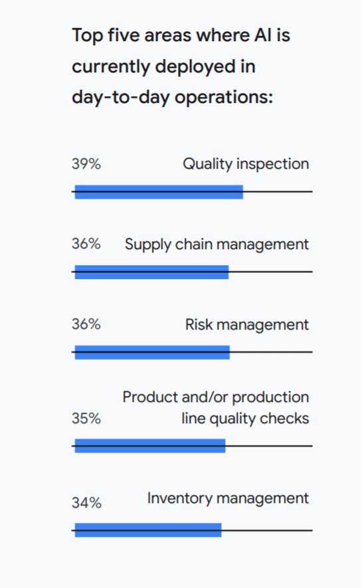The width and height of the screenshot is (364, 588).
Task: Click the production line quality checks bar
Action: [x=150, y=446]
